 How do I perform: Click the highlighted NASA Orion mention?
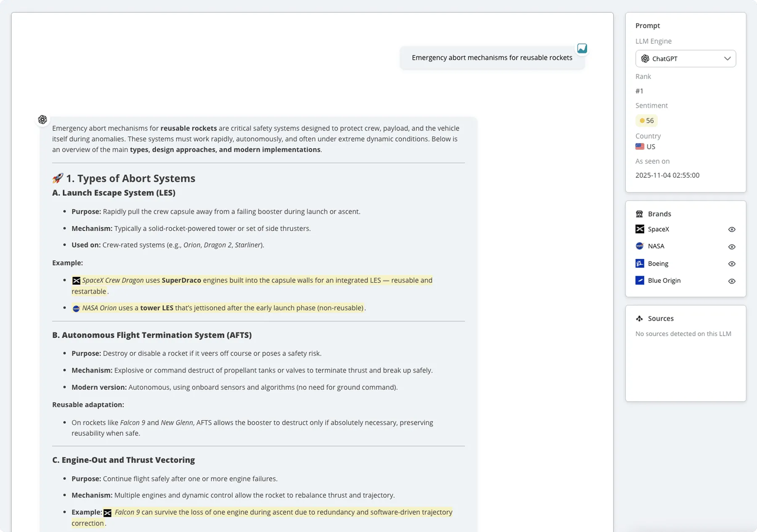(99, 308)
